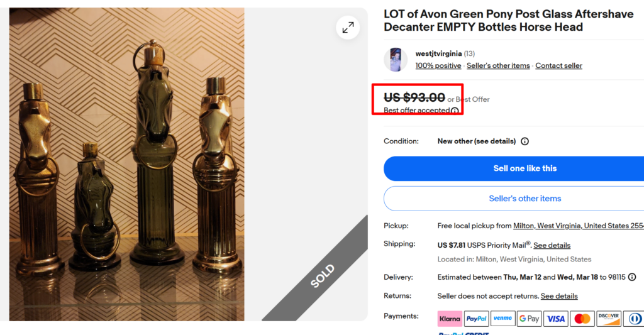Select the Mastercard payment icon
This screenshot has width=644, height=335.
(582, 319)
